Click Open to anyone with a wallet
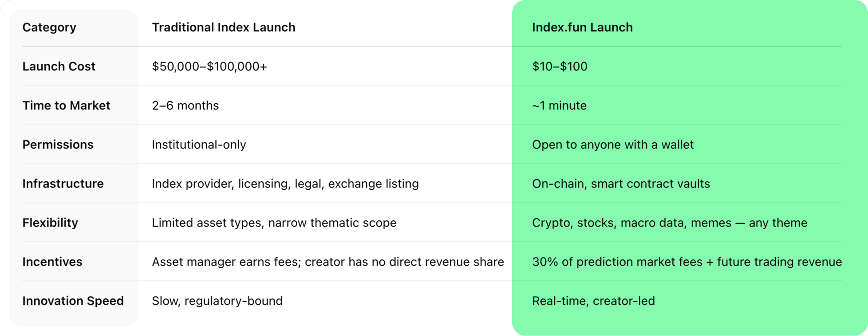 click(613, 145)
